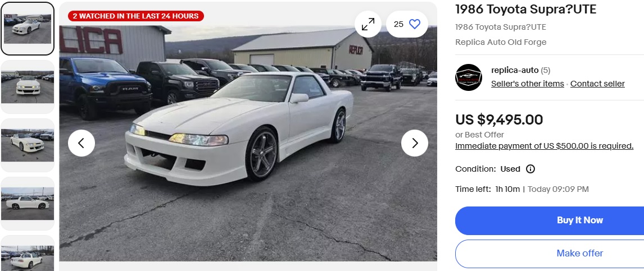Open the Immediate payment of US $500.00 link
Viewport: 644px width, 271px height.
point(544,146)
